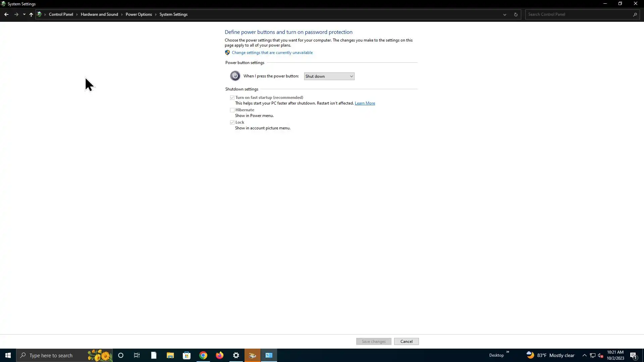Open Google Chrome from the taskbar
Viewport: 644px width, 362px height.
203,355
